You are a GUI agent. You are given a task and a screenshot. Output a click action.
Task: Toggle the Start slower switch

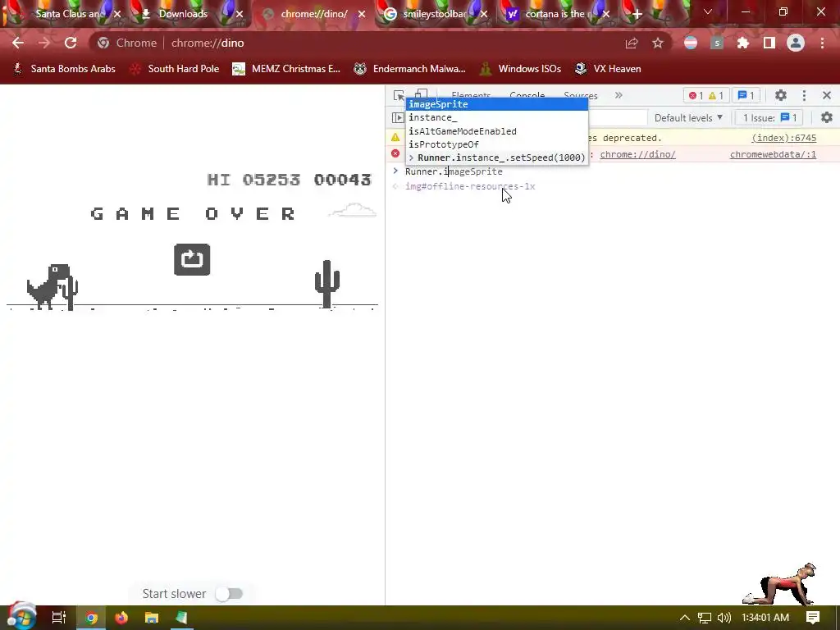(230, 594)
